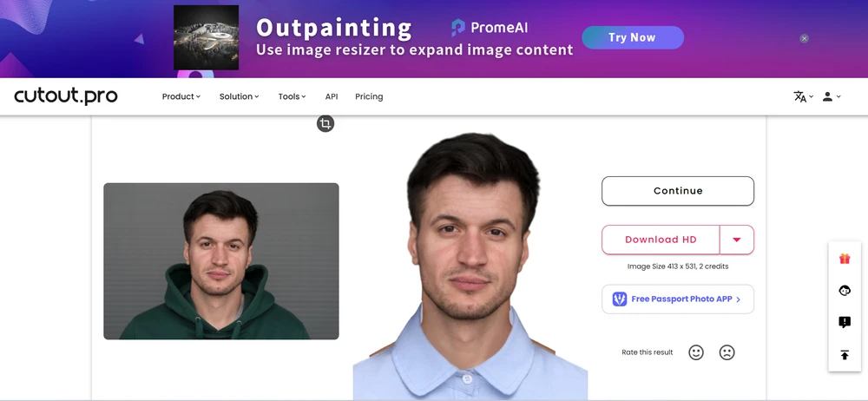This screenshot has height=401, width=868.
Task: Click the feedback report icon
Action: click(845, 322)
